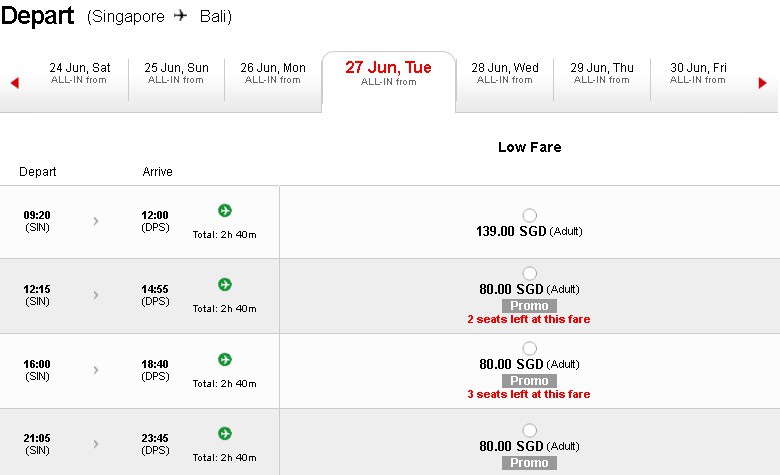Click the 29 Jun, Thu date tab
Screen dimensions: 780x475
tap(602, 80)
